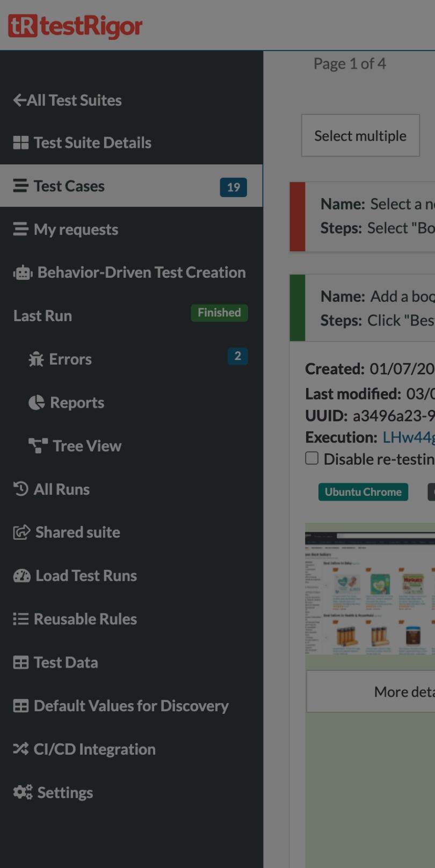Click the 19 badge on Test Cases

pyautogui.click(x=234, y=187)
